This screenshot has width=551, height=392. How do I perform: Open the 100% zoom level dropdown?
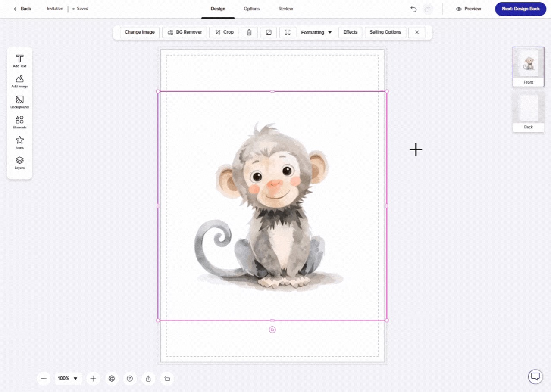[68, 379]
